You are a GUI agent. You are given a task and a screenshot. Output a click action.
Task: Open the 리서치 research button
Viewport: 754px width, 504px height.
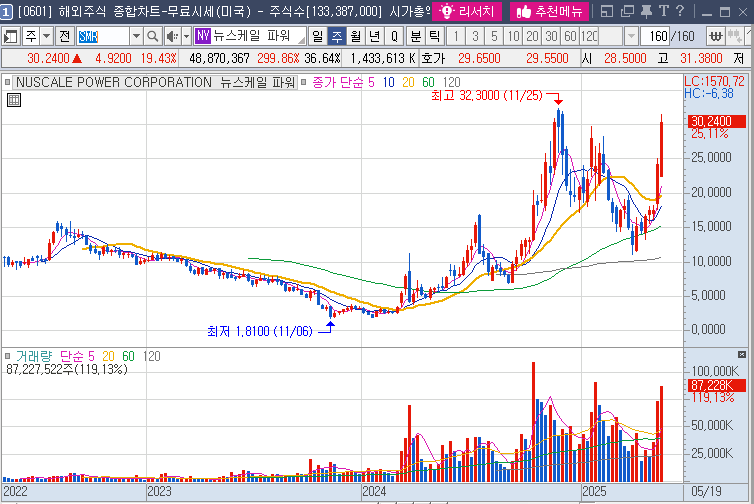tap(466, 11)
